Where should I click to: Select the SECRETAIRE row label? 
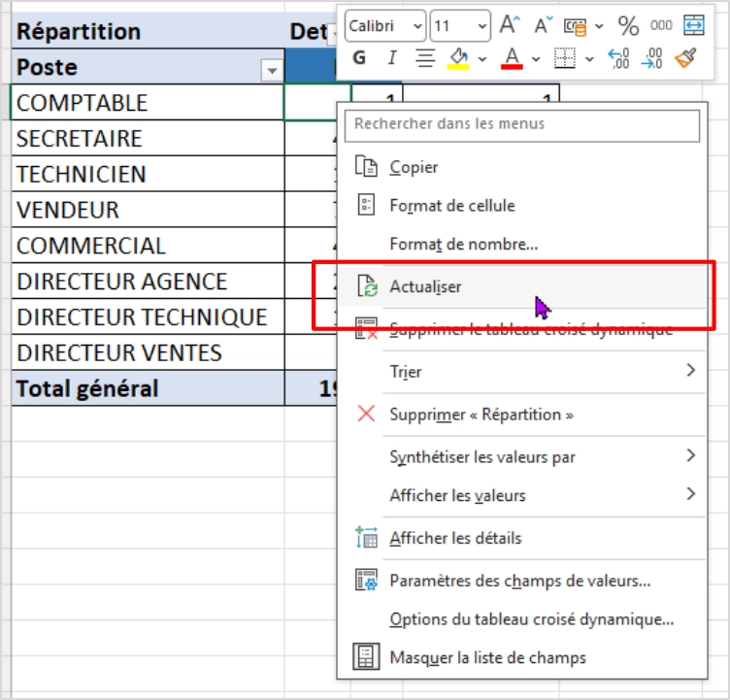148,138
